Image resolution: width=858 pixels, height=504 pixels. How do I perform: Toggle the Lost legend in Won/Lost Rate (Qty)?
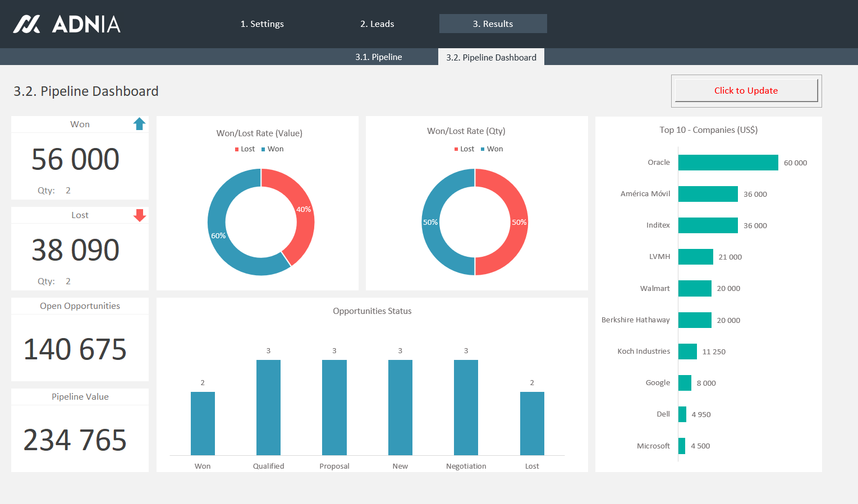464,149
